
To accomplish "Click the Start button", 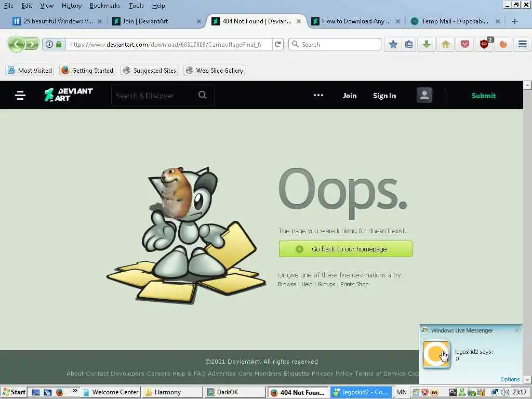I will pos(14,392).
